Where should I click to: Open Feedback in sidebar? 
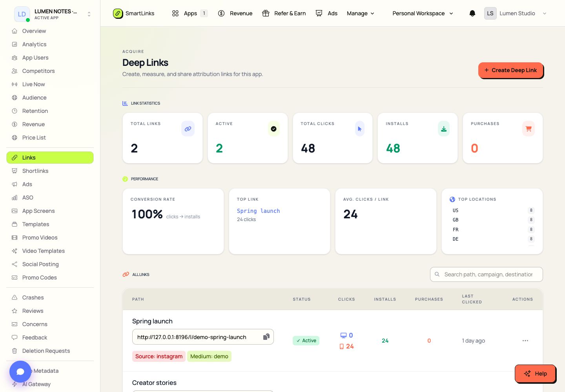point(50,338)
